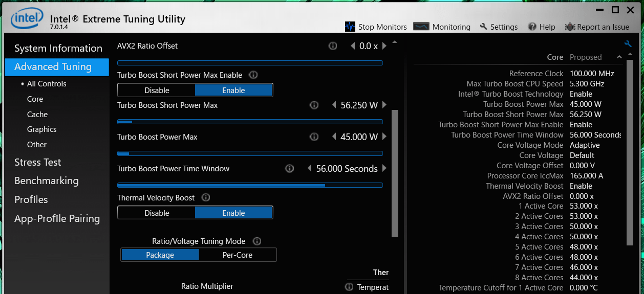Disable Thermal Velocity Boost
This screenshot has height=294, width=644.
click(157, 213)
